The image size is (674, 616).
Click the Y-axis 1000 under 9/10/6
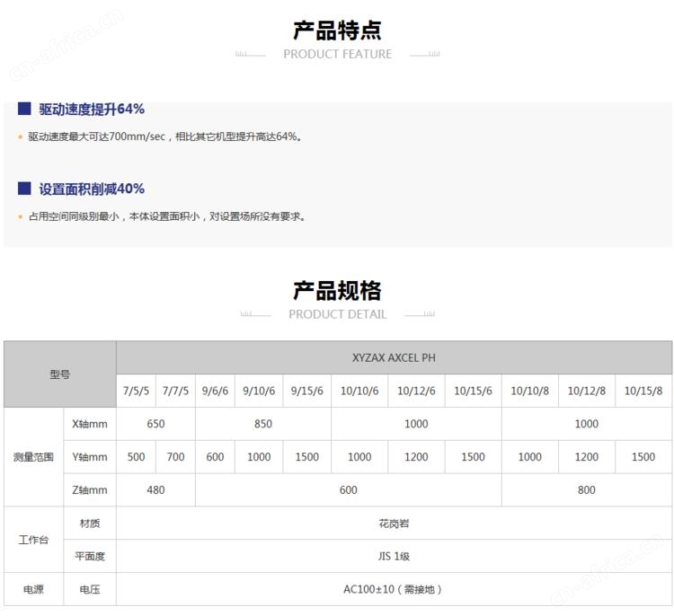coord(259,457)
